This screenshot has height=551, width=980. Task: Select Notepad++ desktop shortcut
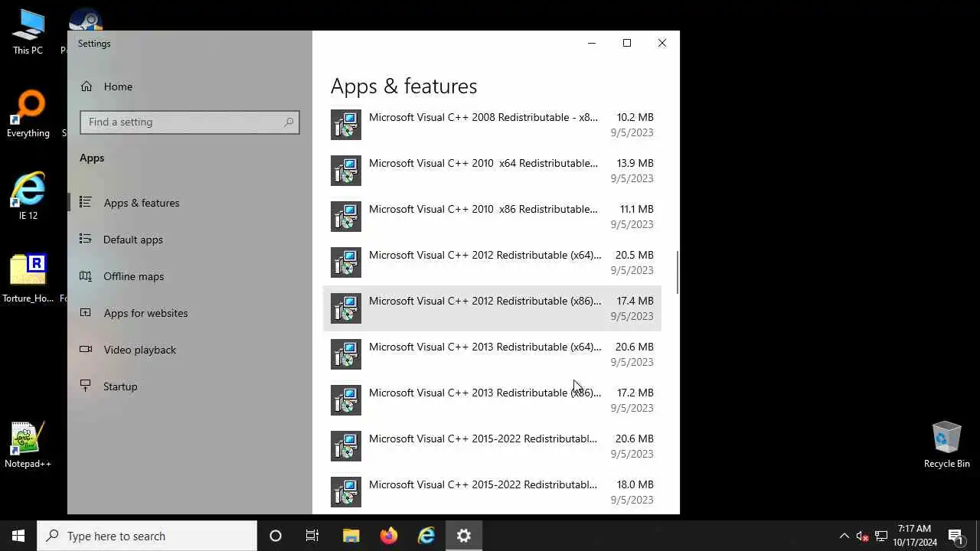click(28, 445)
